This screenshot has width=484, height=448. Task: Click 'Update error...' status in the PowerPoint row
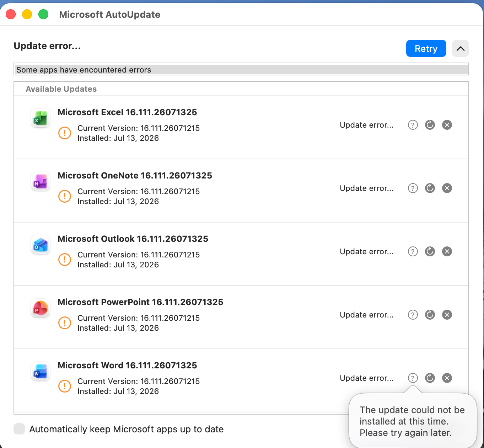point(367,315)
